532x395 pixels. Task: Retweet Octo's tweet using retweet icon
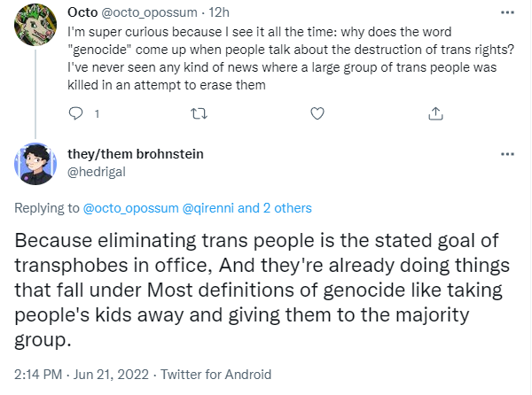[x=199, y=114]
